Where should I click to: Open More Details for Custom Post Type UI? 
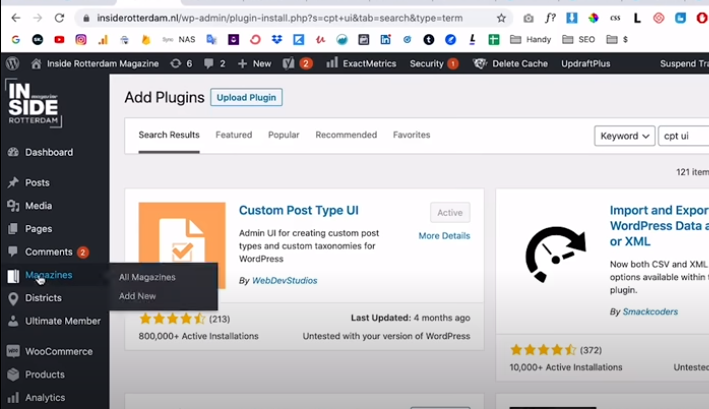point(444,236)
